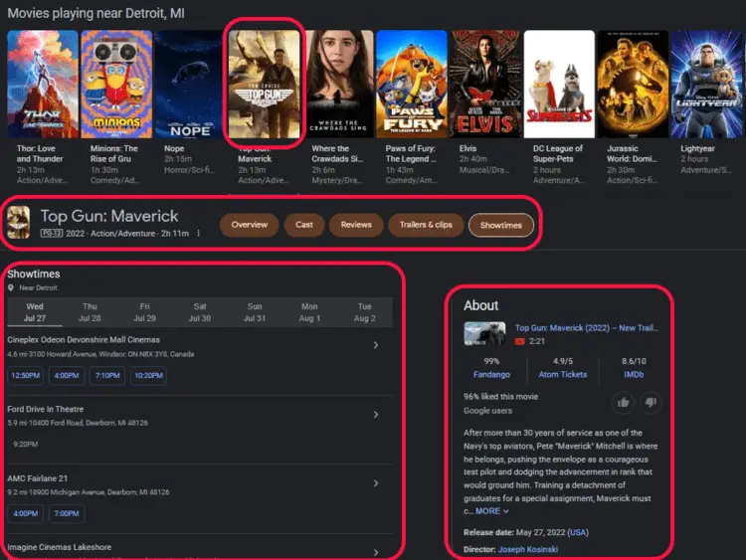Expand Ford Drive In Theatre chevron

coord(376,415)
